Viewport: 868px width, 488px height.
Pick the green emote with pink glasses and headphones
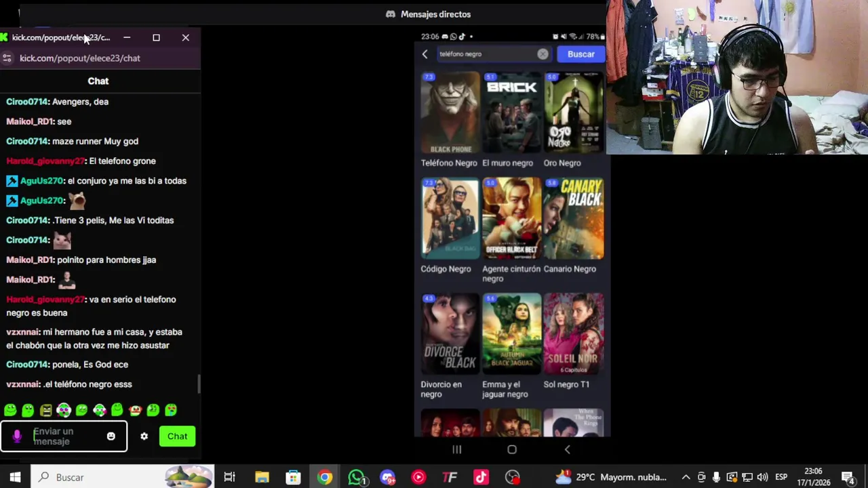click(64, 410)
